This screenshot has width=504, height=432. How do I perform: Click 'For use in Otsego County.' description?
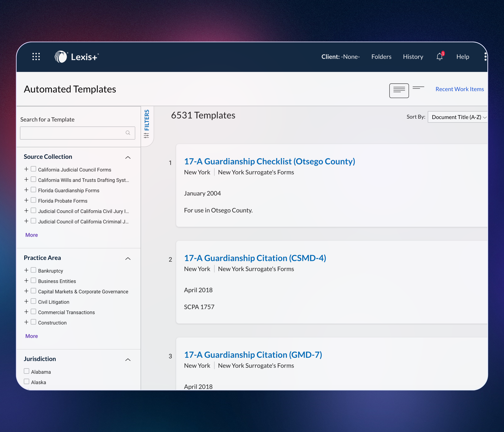(218, 210)
